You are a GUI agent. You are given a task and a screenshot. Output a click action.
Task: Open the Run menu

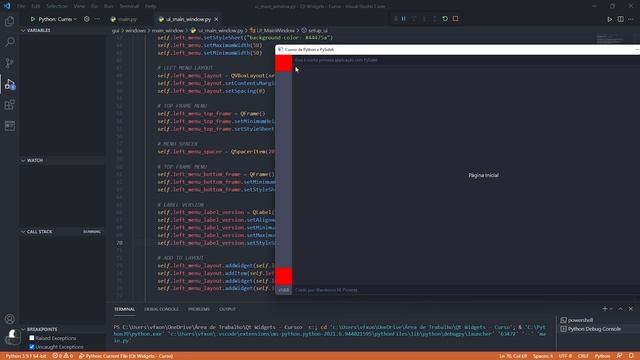click(x=109, y=6)
